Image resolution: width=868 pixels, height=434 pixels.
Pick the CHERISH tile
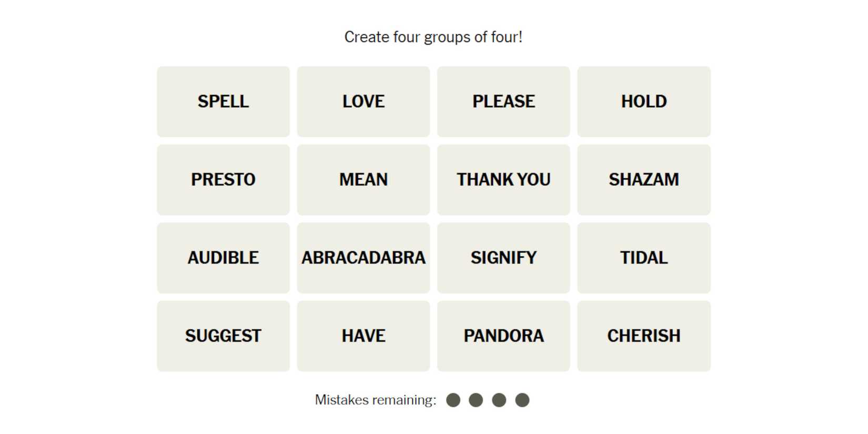tap(643, 336)
